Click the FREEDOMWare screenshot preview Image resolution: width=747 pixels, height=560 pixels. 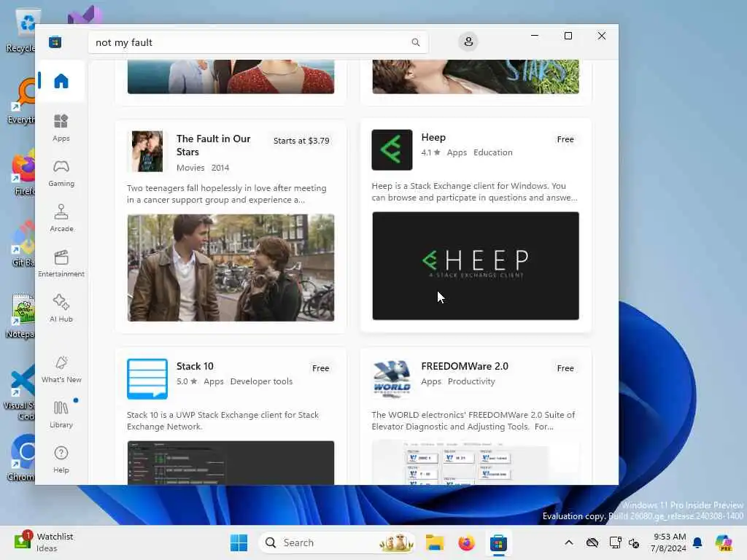pos(476,463)
